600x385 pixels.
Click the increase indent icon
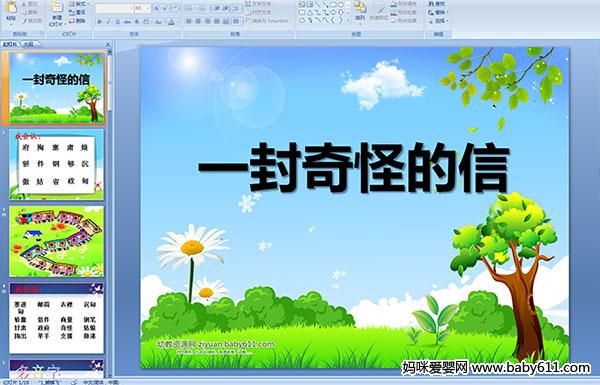(226, 8)
